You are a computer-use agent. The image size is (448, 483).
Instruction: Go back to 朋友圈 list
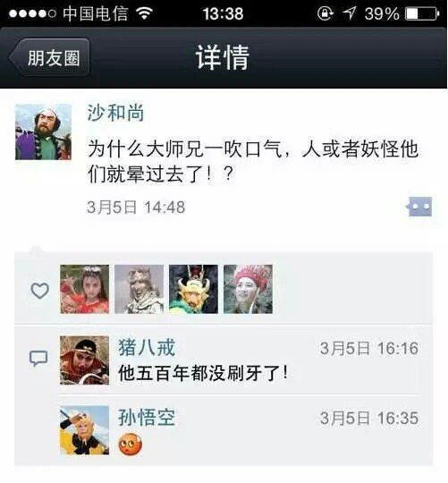[49, 57]
